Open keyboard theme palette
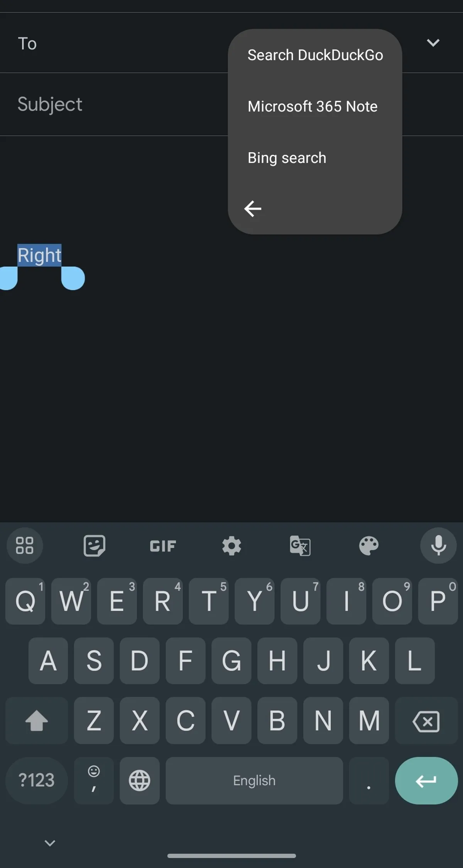 [369, 546]
